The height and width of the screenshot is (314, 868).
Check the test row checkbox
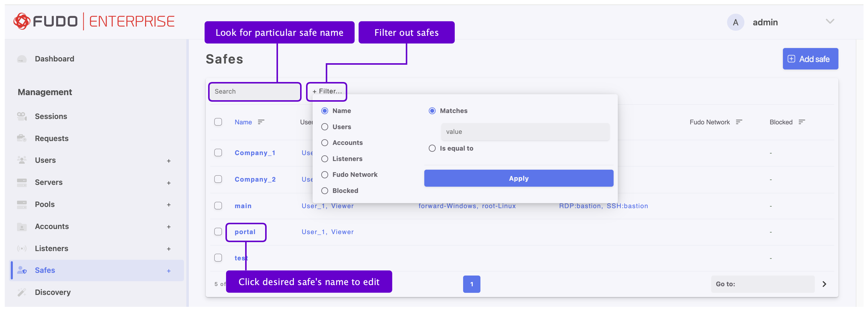(218, 258)
